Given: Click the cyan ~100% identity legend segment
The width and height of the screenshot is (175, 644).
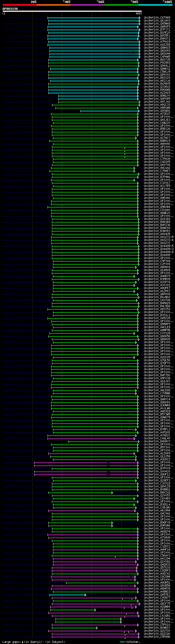Looking at the screenshot, I should tap(155, 5).
